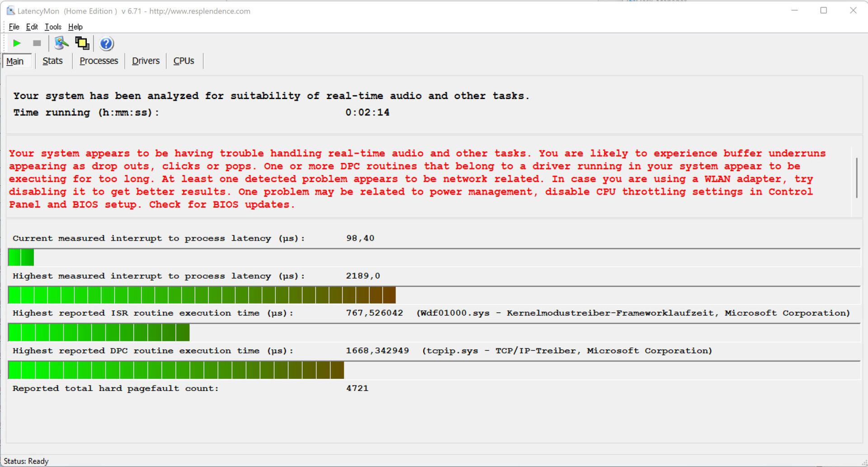Click the hard pagefault count 4721

tap(357, 388)
